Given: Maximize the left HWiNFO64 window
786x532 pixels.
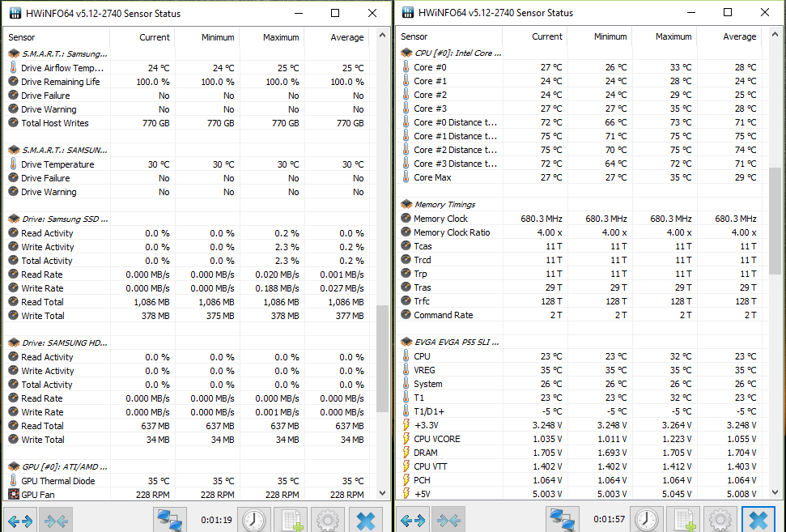Looking at the screenshot, I should pos(335,14).
